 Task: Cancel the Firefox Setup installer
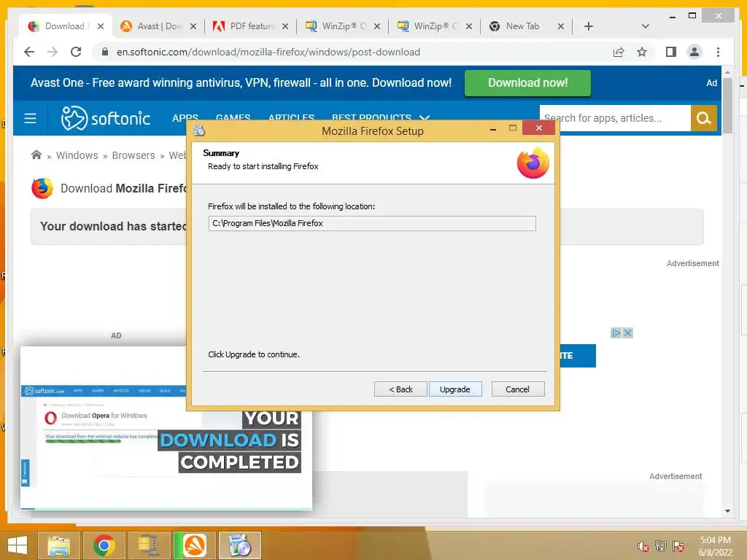(x=517, y=389)
